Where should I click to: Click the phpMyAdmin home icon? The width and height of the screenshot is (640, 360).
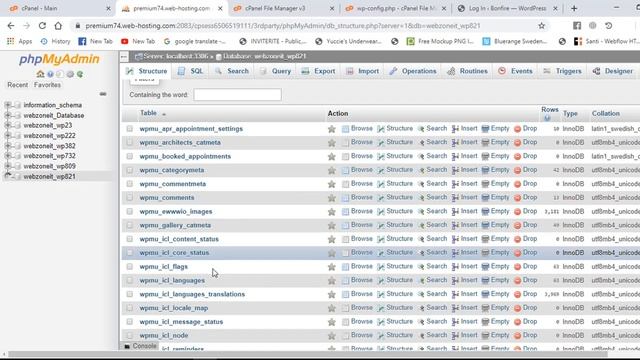tap(40, 74)
